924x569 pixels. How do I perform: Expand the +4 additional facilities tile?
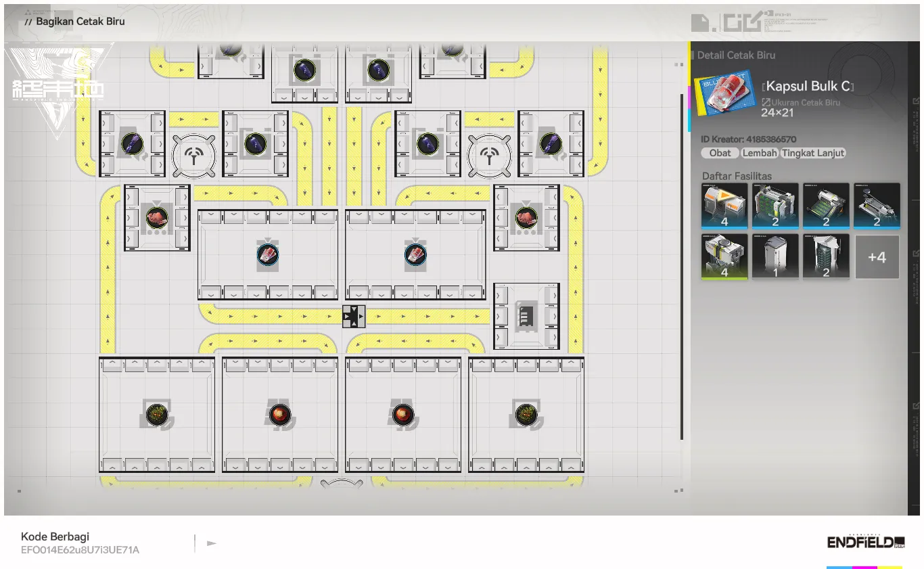[x=877, y=257]
